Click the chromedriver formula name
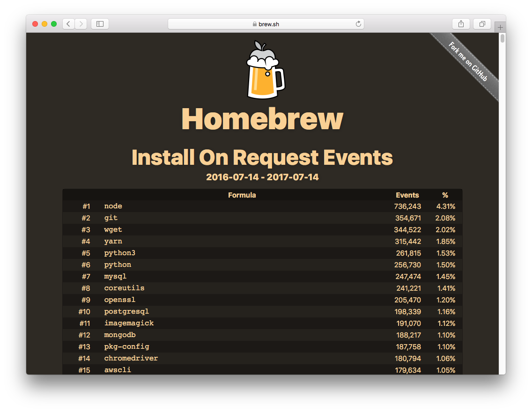Screen dimensions: 532x412 [130, 358]
